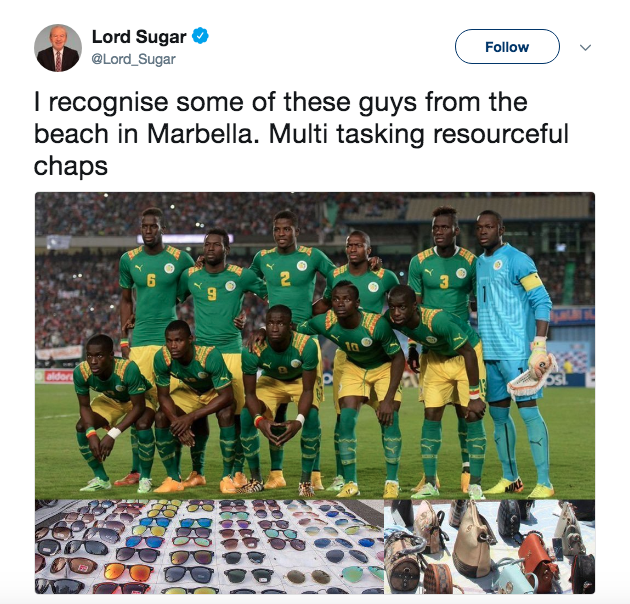Open the sunglasses display photo

pos(209,547)
